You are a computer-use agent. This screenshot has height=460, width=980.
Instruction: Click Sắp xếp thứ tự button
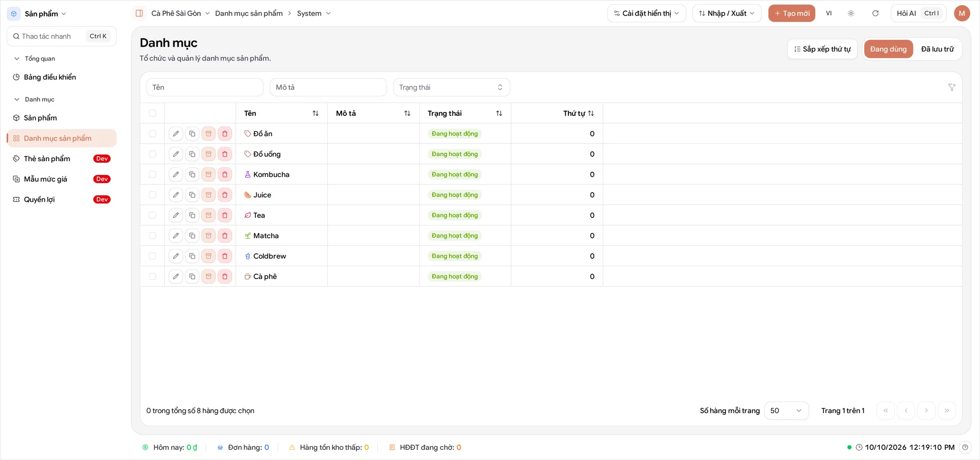point(822,49)
